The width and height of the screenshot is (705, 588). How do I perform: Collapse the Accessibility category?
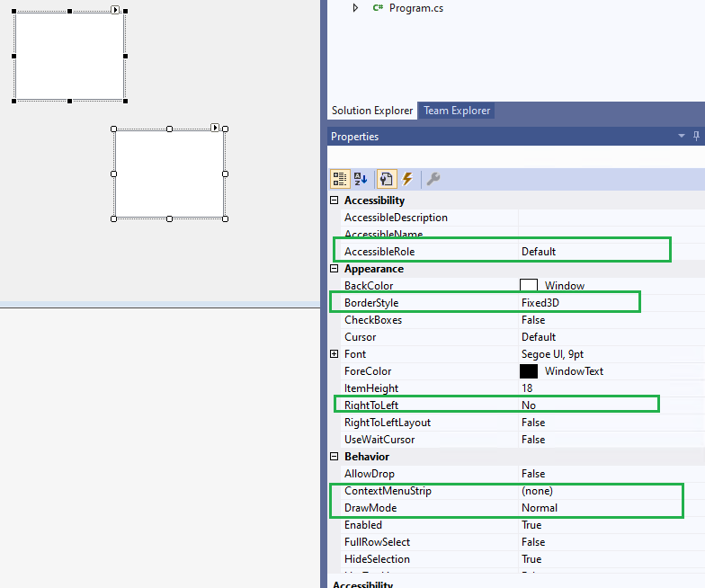pyautogui.click(x=335, y=200)
